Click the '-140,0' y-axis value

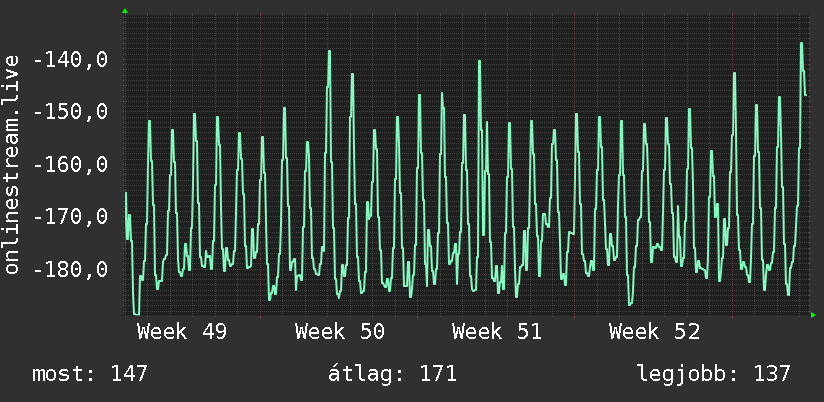70,60
